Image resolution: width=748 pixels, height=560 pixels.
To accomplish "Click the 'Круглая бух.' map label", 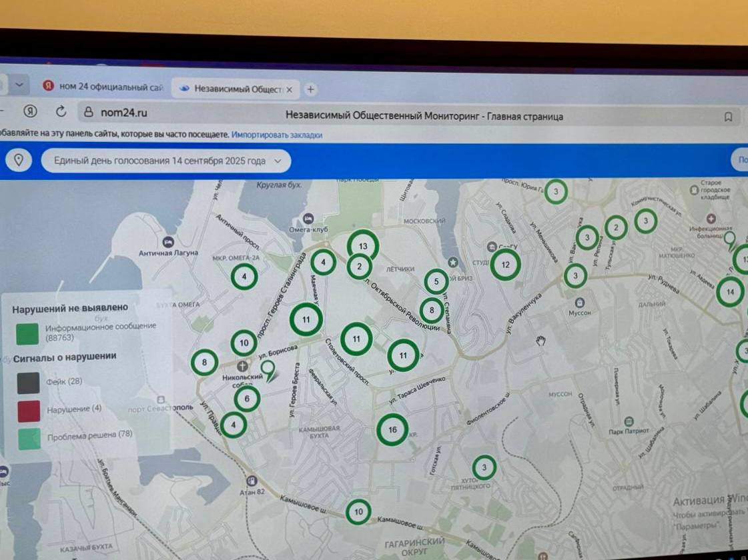I will (279, 185).
